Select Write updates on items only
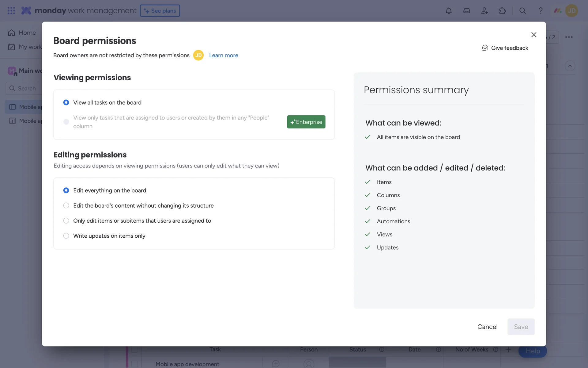This screenshot has height=368, width=588. point(66,236)
